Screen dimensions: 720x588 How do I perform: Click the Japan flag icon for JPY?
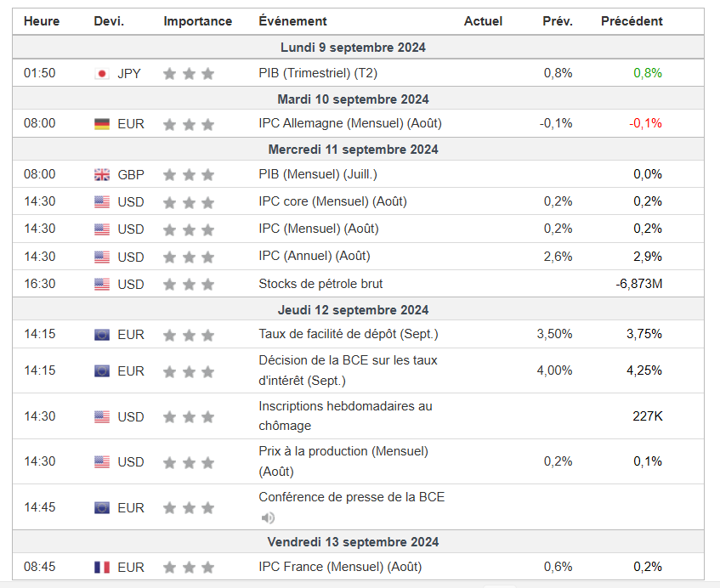tap(102, 74)
